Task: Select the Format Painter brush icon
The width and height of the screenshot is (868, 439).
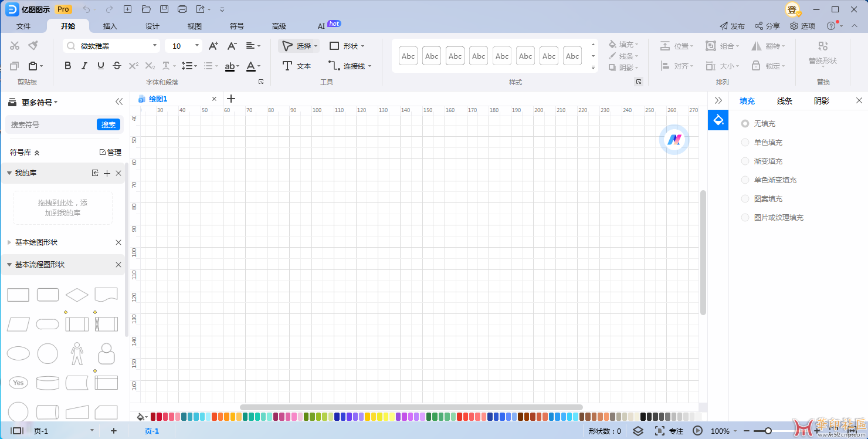Action: pyautogui.click(x=33, y=46)
